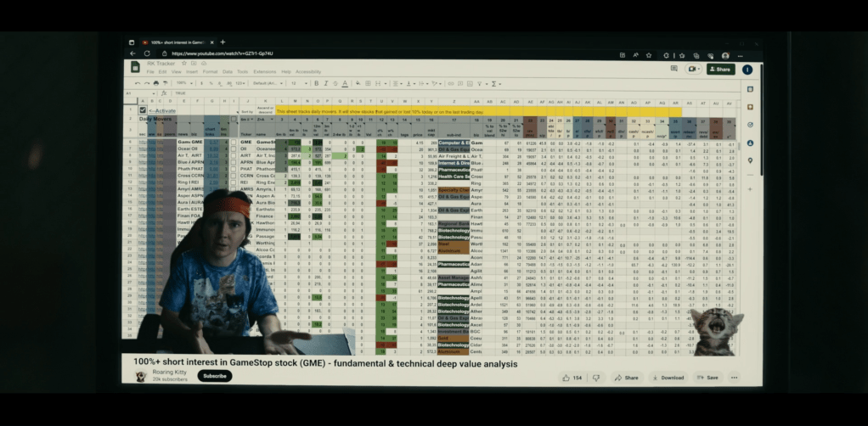Viewport: 868px width, 426px height.
Task: Click the italic formatting icon
Action: pyautogui.click(x=325, y=84)
